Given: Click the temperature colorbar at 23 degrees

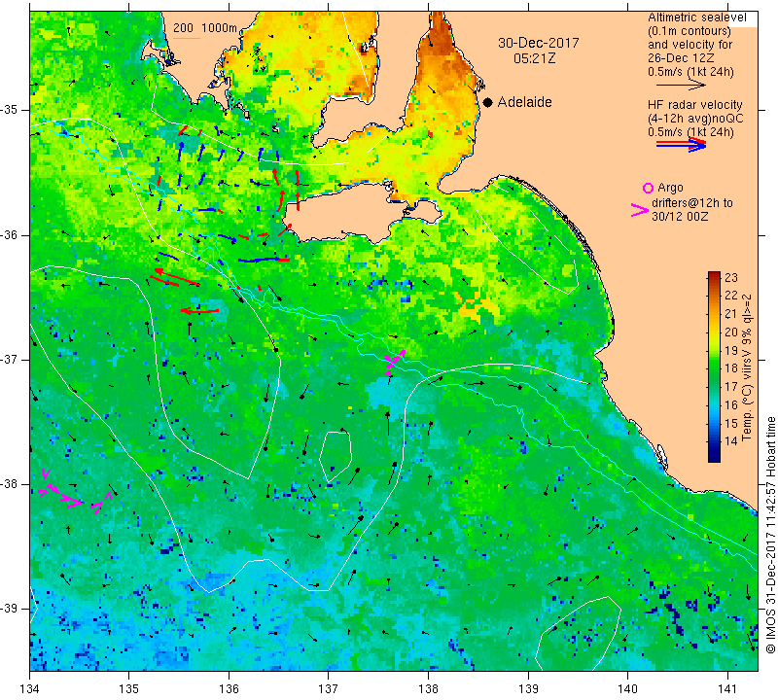Looking at the screenshot, I should 714,276.
